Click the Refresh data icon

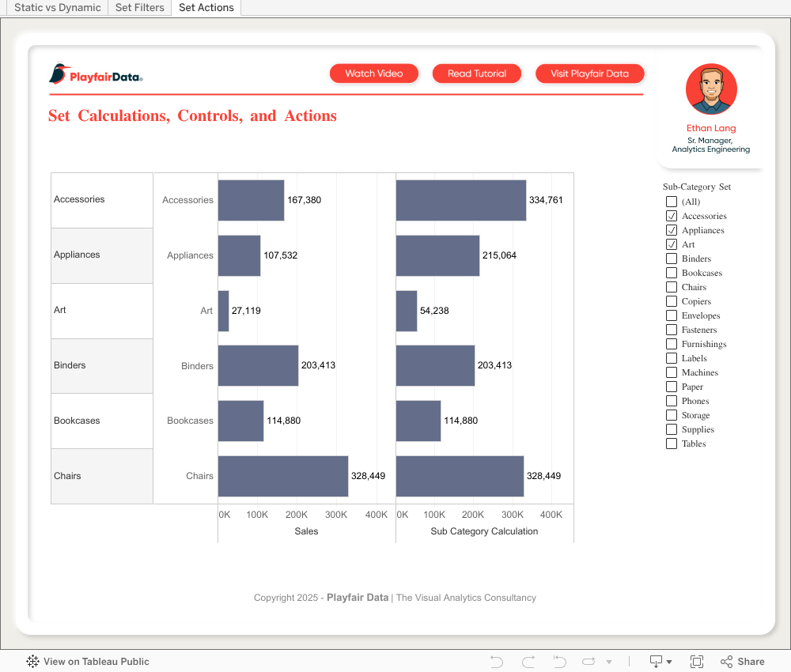pos(589,662)
